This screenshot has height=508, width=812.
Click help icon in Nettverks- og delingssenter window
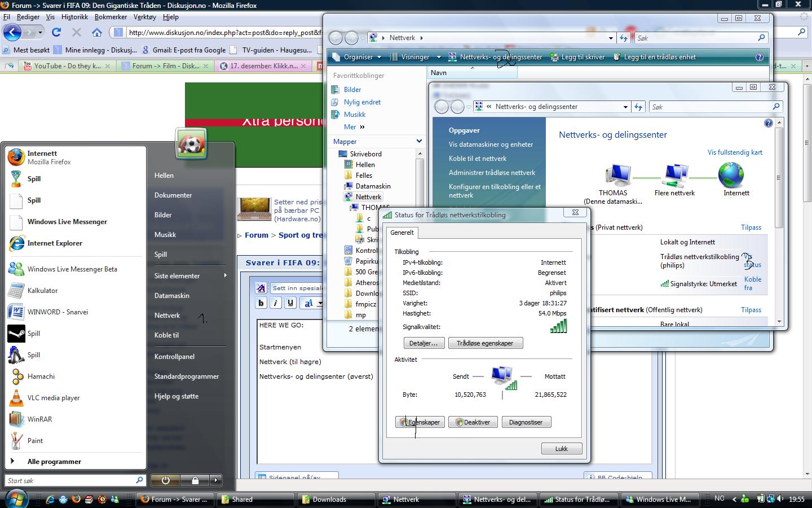pos(768,123)
